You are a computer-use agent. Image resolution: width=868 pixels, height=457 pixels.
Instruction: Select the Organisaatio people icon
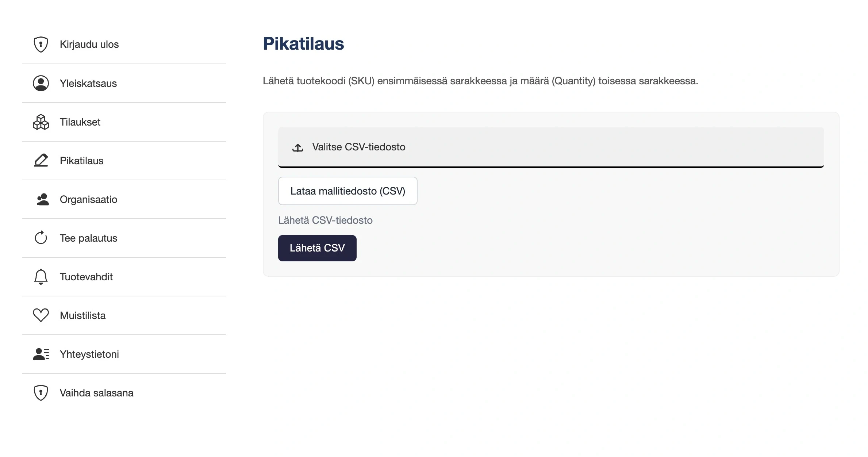pyautogui.click(x=41, y=199)
